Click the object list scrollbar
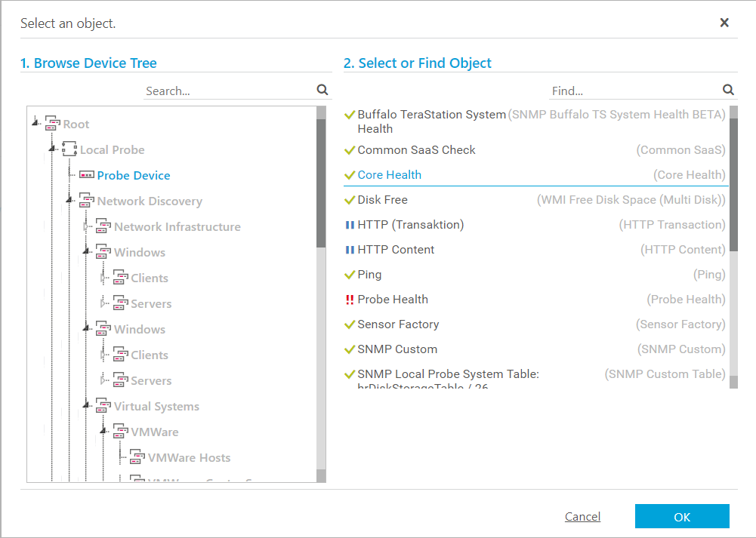 (x=733, y=189)
